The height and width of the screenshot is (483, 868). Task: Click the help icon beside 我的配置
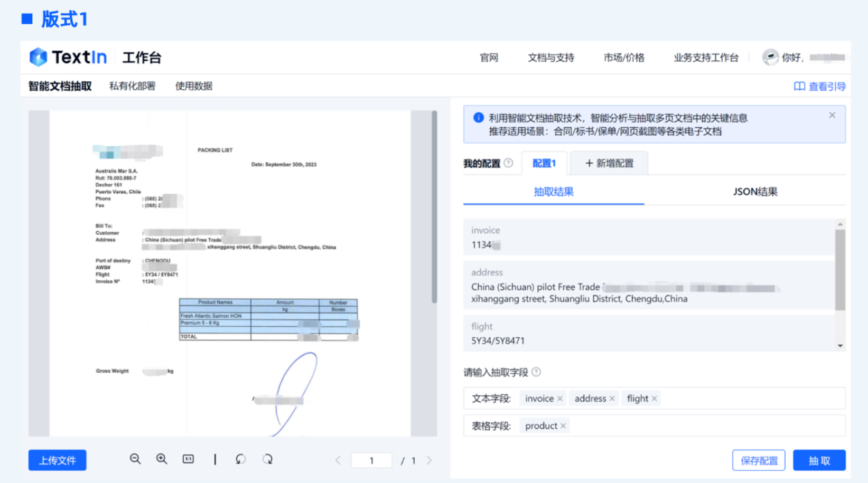point(508,163)
